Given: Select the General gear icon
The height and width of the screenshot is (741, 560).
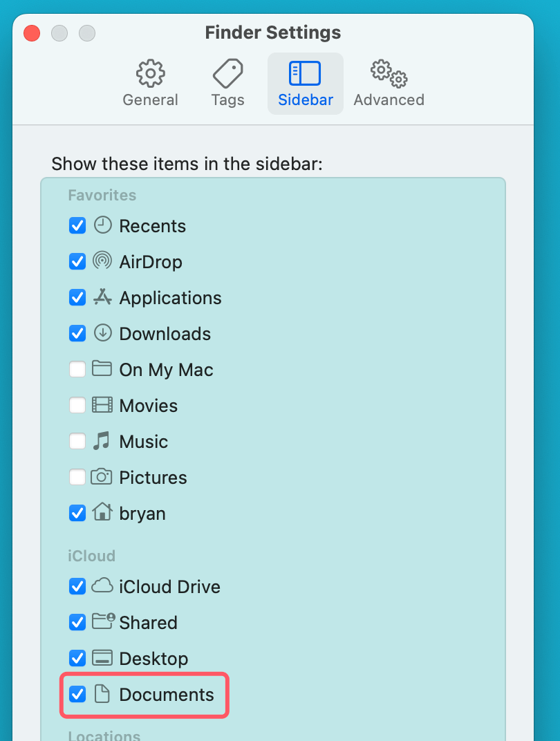Looking at the screenshot, I should [150, 73].
